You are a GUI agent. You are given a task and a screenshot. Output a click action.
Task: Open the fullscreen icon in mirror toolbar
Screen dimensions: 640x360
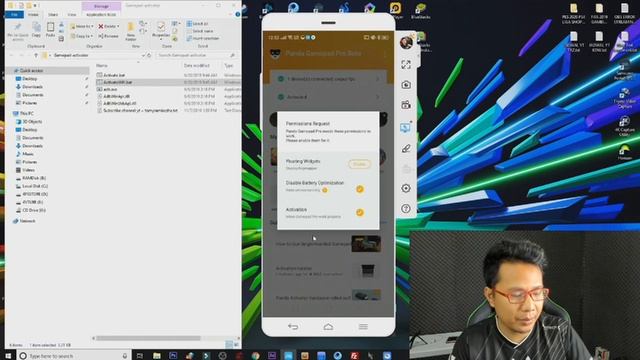tap(406, 64)
